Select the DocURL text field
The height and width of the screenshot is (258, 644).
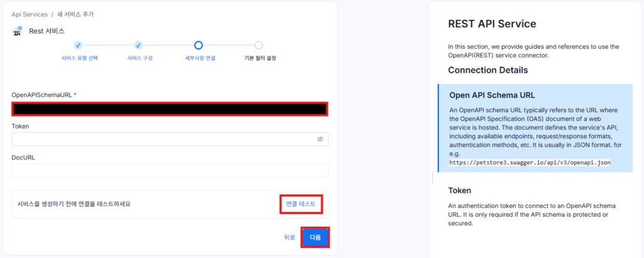pyautogui.click(x=169, y=171)
